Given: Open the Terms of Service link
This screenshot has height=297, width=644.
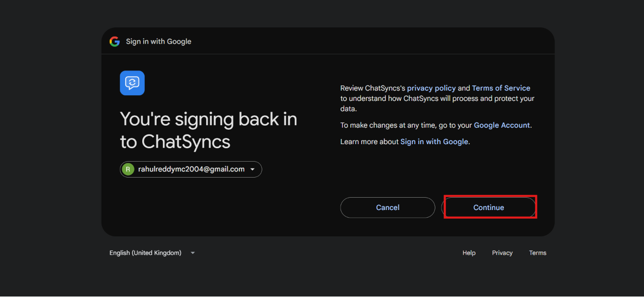Looking at the screenshot, I should click(501, 88).
